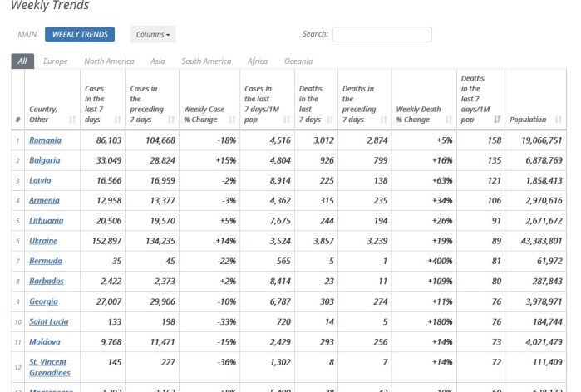Select the All continents tab
Image resolution: width=581 pixels, height=392 pixels.
[x=22, y=61]
